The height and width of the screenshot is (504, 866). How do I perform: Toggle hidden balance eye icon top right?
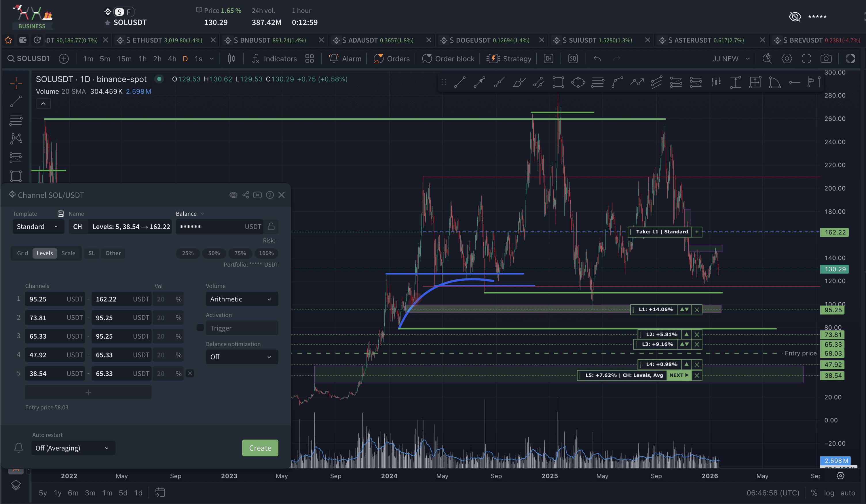795,16
